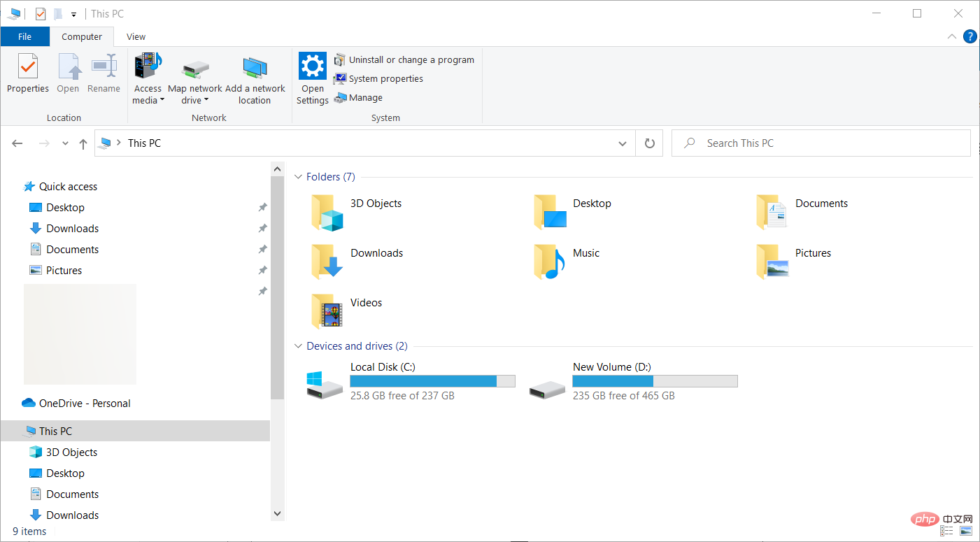Open Properties in the Computer ribbon
The width and height of the screenshot is (980, 542).
point(28,73)
